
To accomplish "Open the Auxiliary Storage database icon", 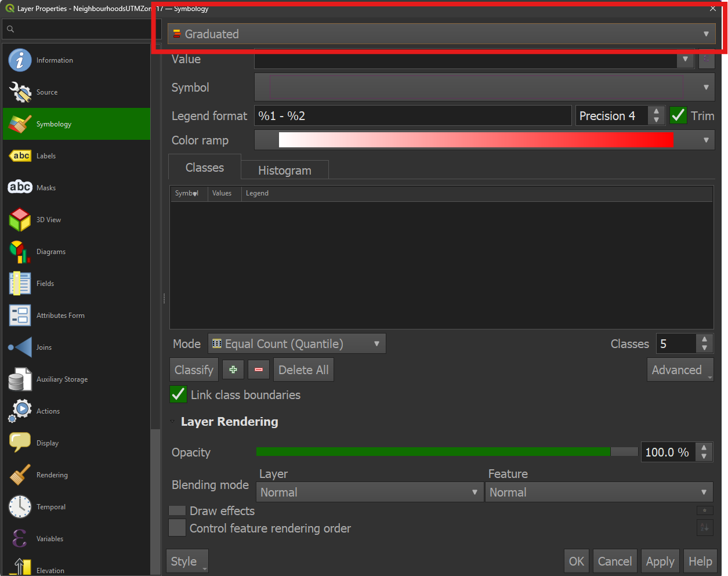I will coord(20,379).
